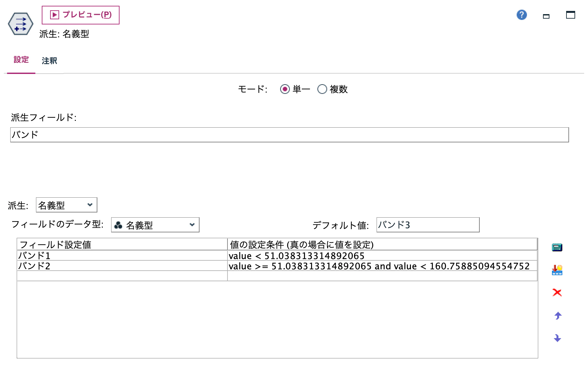Open the 派生 名義型 dropdown
Screen dimensions: 588x369
[67, 205]
